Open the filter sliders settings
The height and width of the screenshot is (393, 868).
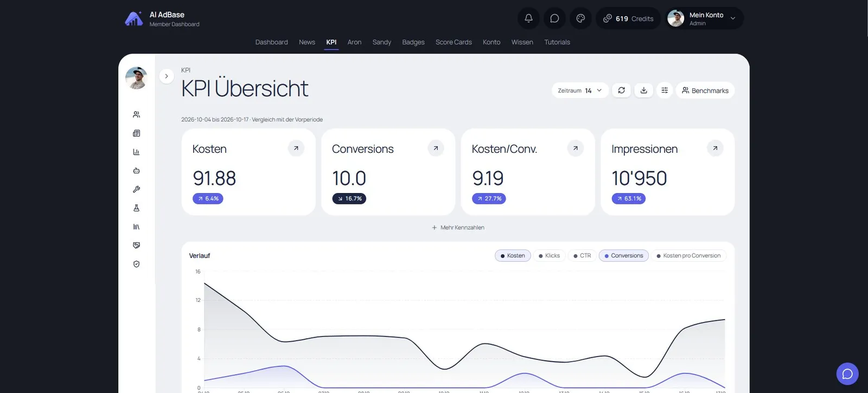pyautogui.click(x=665, y=91)
